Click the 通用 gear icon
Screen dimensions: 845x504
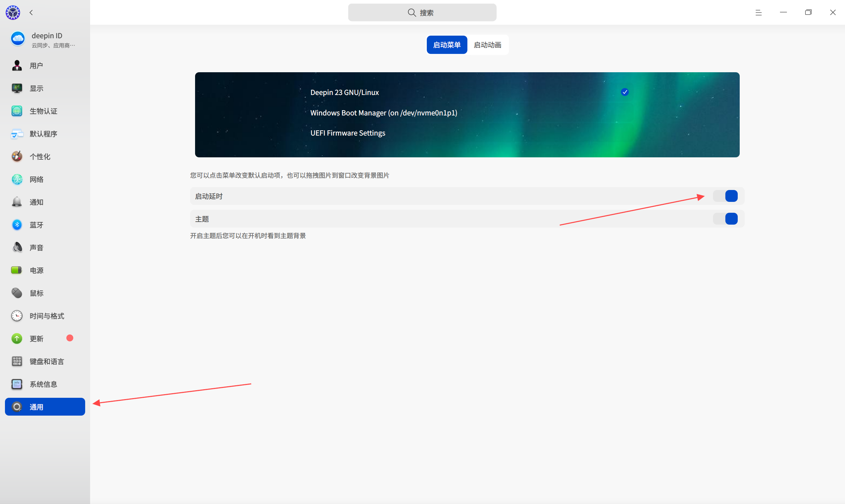17,406
